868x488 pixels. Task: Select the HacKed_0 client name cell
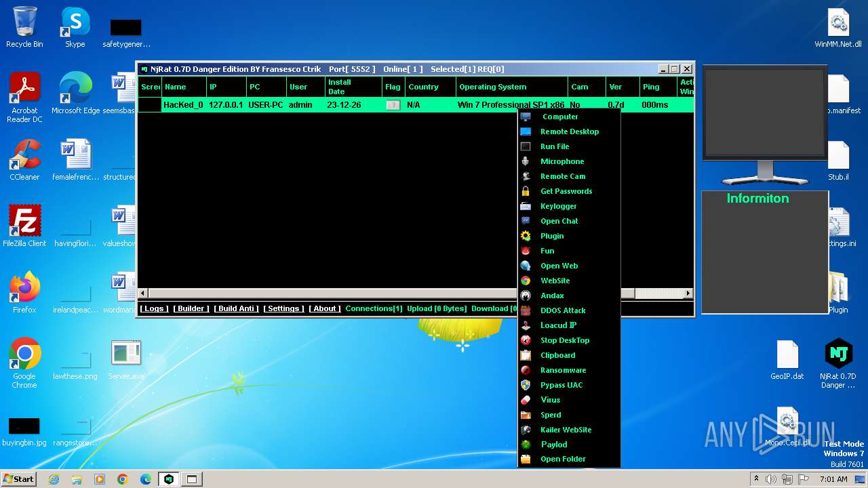(x=183, y=105)
